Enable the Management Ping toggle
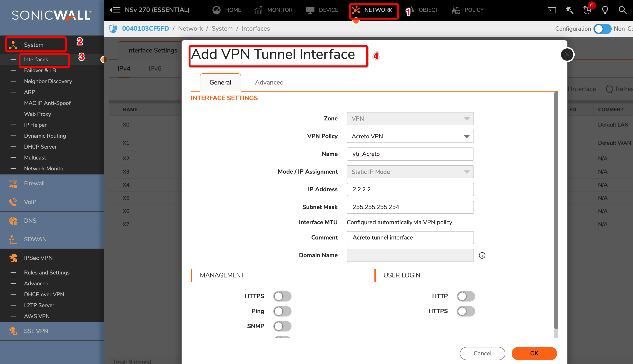The width and height of the screenshot is (633, 364). tap(282, 311)
